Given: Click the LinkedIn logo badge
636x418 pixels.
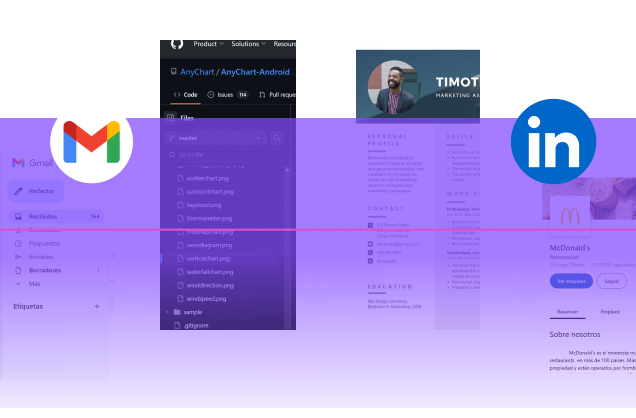Looking at the screenshot, I should [x=553, y=141].
